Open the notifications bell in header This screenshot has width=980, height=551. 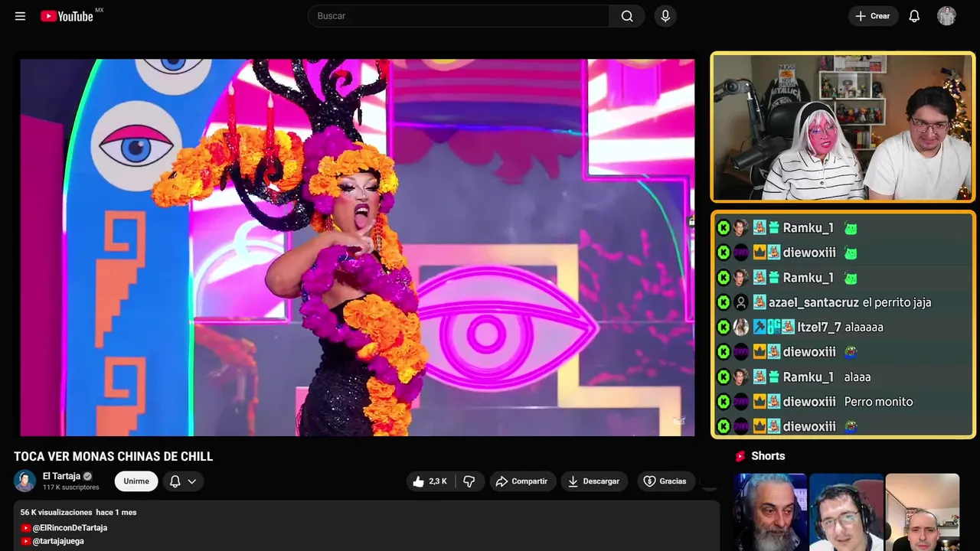click(914, 16)
